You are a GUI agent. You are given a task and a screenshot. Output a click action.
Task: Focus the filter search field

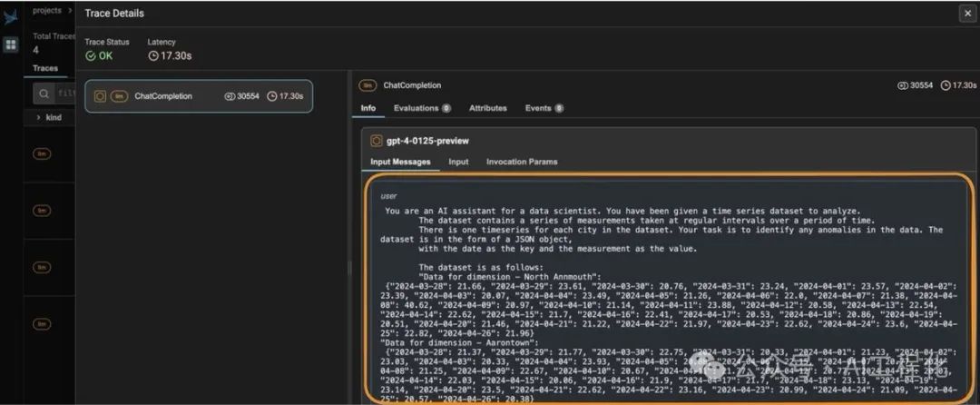point(54,94)
